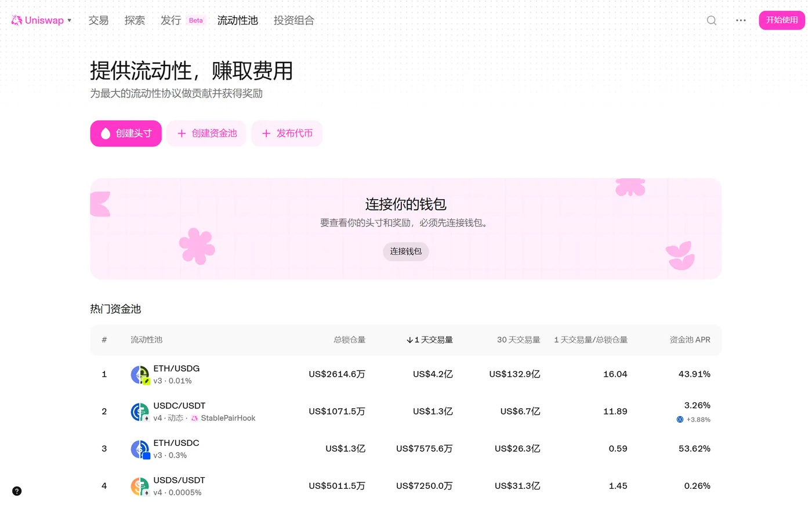The width and height of the screenshot is (812, 508).
Task: Click the 0.26% APR value
Action: point(697,486)
